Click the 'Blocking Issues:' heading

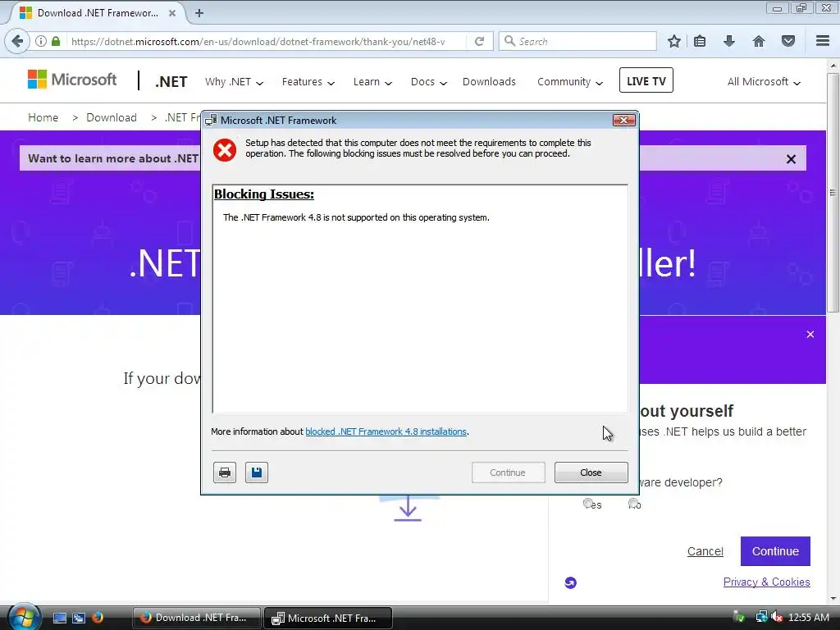[x=264, y=194]
